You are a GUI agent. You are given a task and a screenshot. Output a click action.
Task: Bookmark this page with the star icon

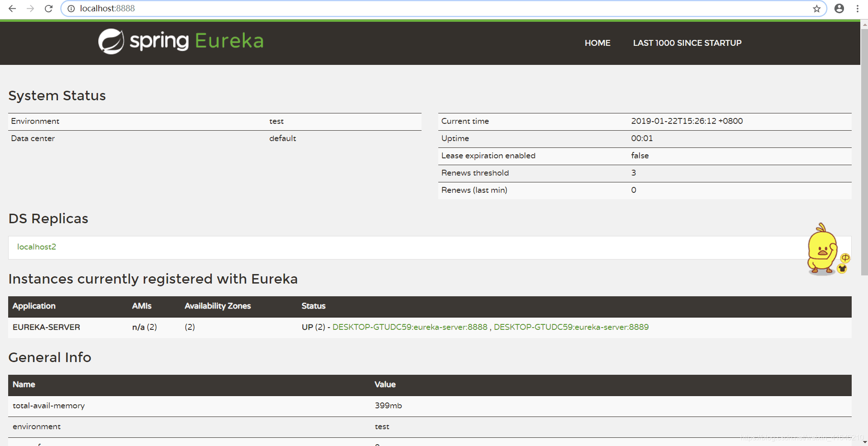[x=817, y=9]
